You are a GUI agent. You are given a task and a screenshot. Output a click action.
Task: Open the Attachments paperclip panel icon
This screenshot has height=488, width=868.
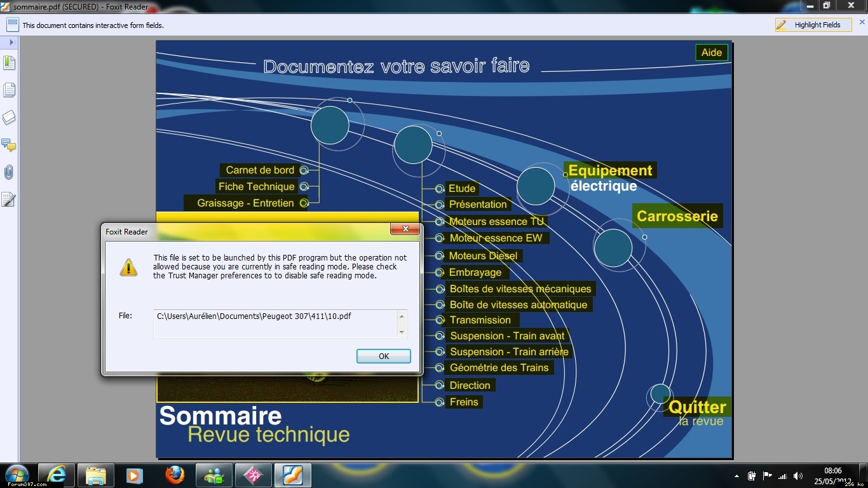[x=9, y=172]
